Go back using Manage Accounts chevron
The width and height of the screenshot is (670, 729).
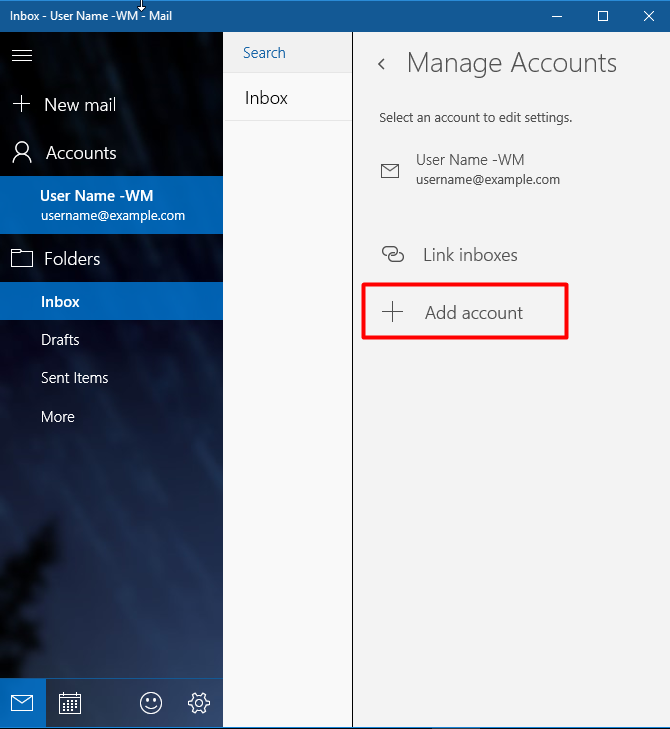[381, 64]
